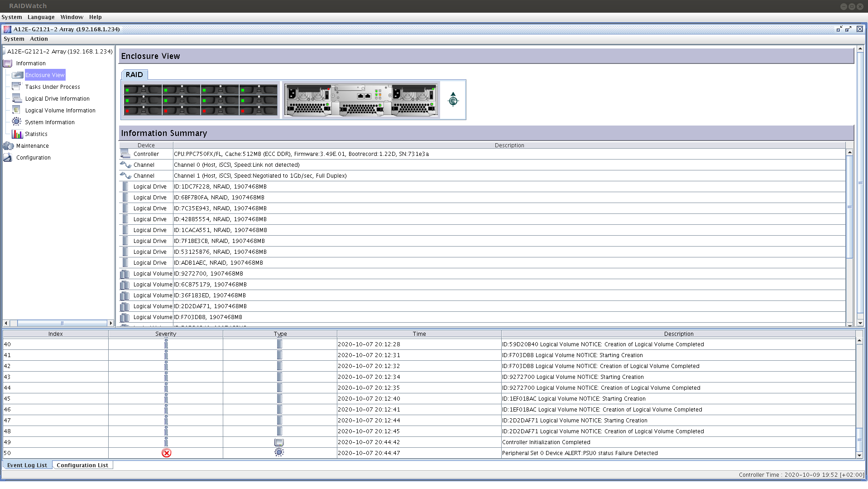Open the inner window System menu
Image resolution: width=868 pixels, height=489 pixels.
[14, 39]
